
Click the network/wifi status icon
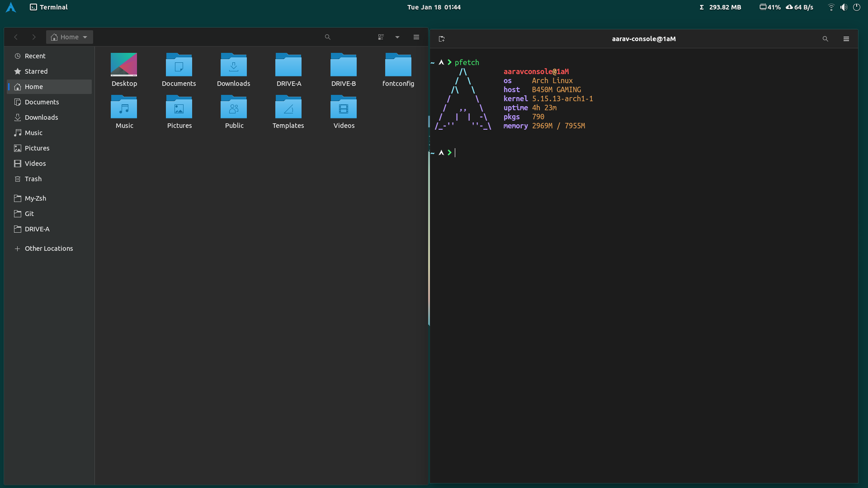click(830, 7)
